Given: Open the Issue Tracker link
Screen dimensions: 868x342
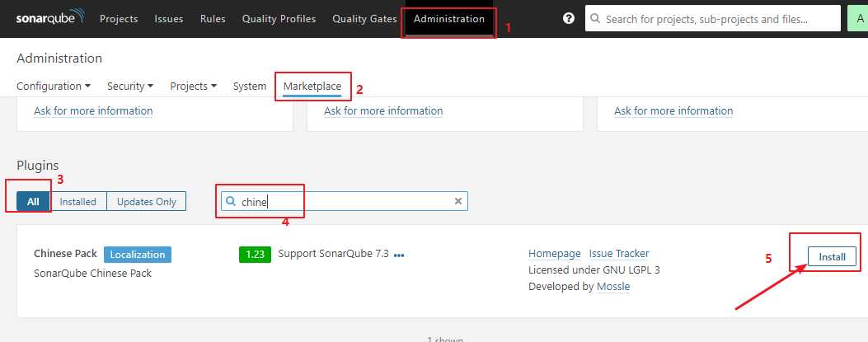Looking at the screenshot, I should click(x=619, y=254).
